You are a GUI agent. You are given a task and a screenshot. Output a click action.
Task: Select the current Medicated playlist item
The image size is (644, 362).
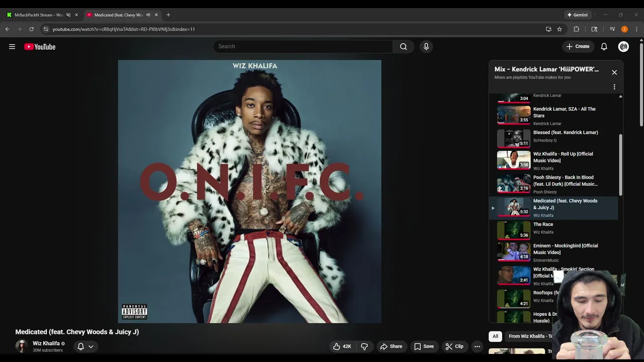(x=553, y=208)
